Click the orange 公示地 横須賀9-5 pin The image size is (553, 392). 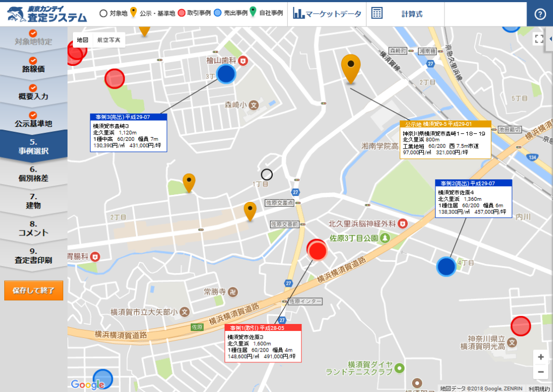pos(351,67)
